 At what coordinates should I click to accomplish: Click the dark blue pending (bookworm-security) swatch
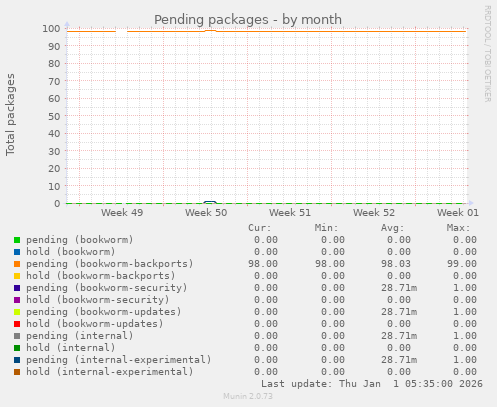[17, 288]
